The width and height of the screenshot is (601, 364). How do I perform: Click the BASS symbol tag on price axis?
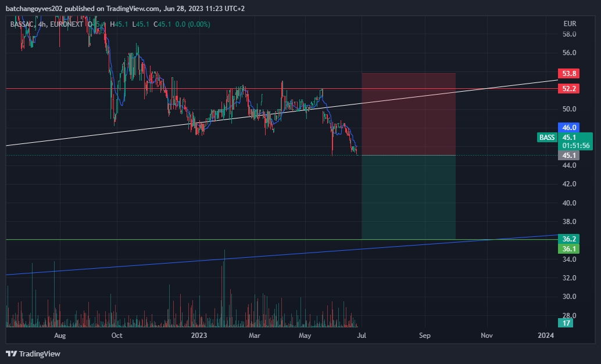(547, 138)
